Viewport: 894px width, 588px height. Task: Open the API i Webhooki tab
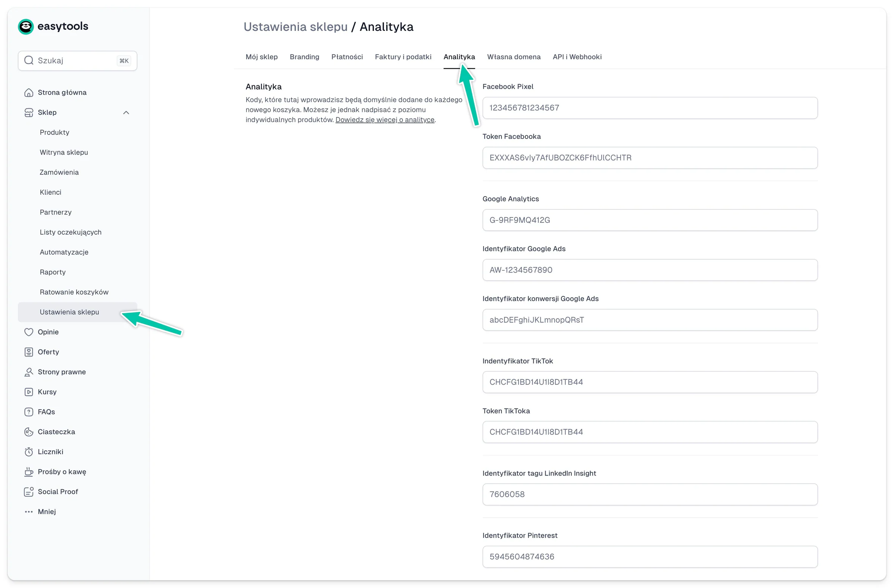(x=577, y=57)
